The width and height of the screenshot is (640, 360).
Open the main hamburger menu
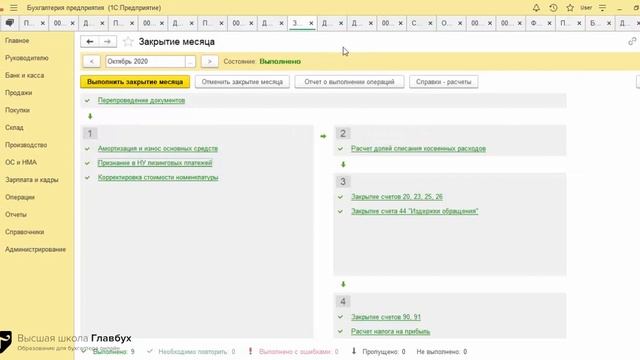coord(14,8)
